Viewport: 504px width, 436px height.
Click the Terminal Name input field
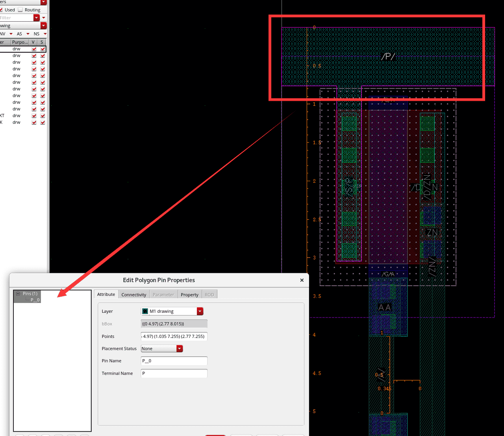[x=174, y=373]
